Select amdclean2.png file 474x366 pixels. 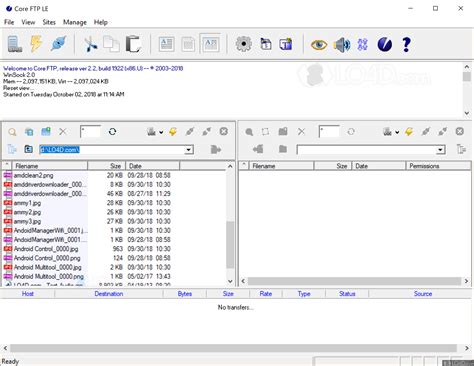(33, 175)
